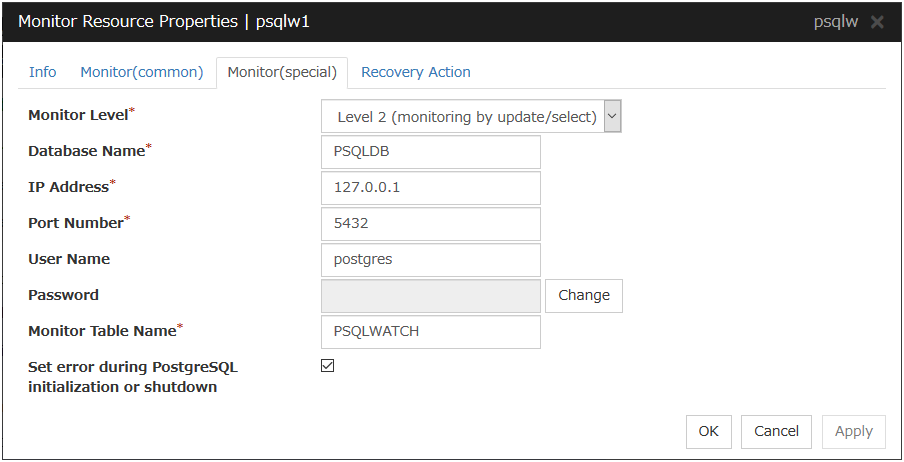The height and width of the screenshot is (462, 904).
Task: Uncheck Set error during PostgreSQL initialization checkbox
Action: click(x=327, y=366)
